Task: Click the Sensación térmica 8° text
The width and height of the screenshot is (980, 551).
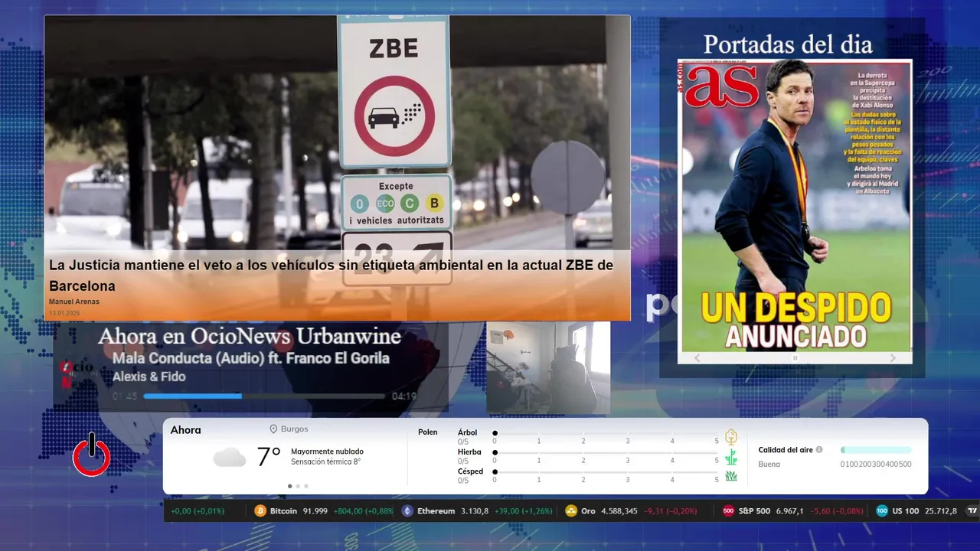Action: point(325,462)
